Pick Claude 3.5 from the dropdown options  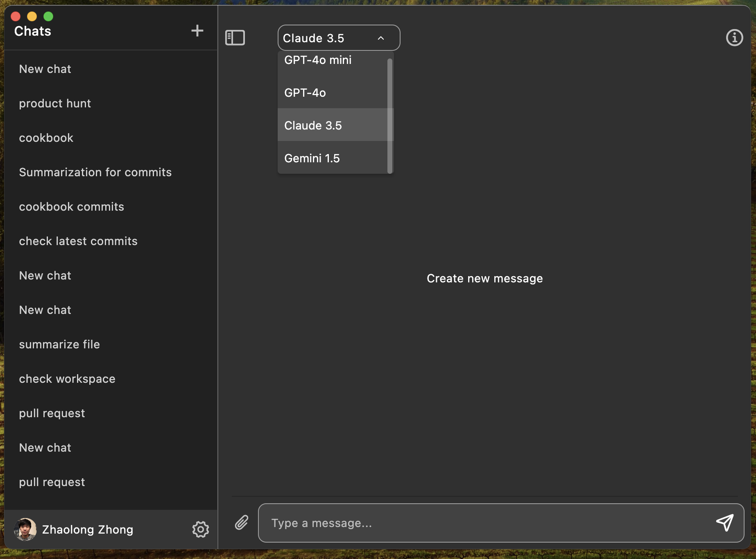[x=333, y=125]
